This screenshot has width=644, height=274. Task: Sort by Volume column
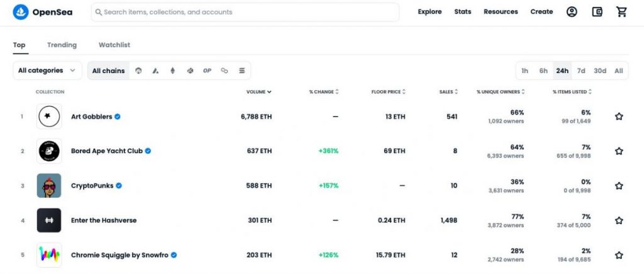258,92
